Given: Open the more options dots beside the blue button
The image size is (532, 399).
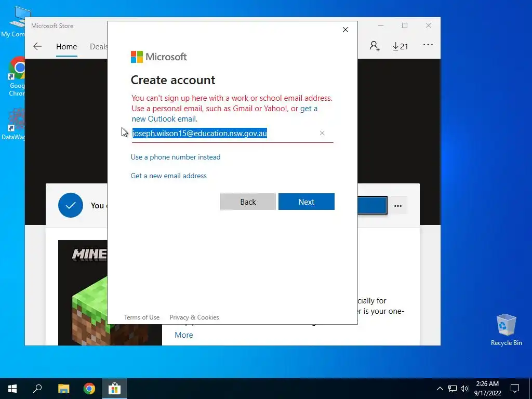Looking at the screenshot, I should point(398,206).
